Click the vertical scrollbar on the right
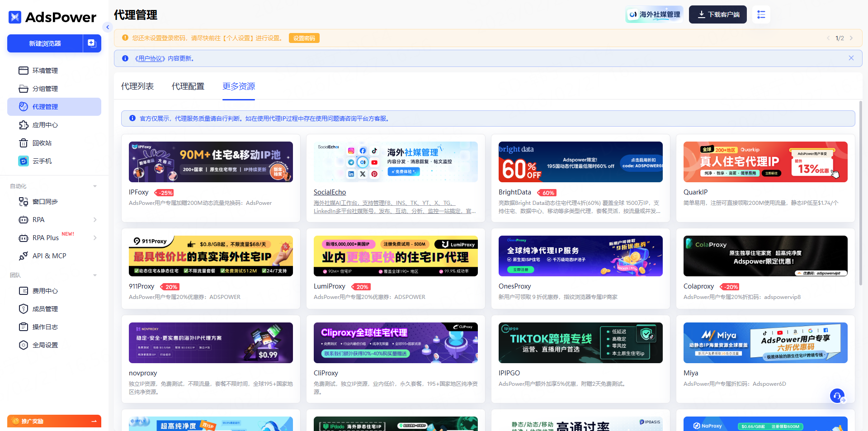 pos(860,194)
